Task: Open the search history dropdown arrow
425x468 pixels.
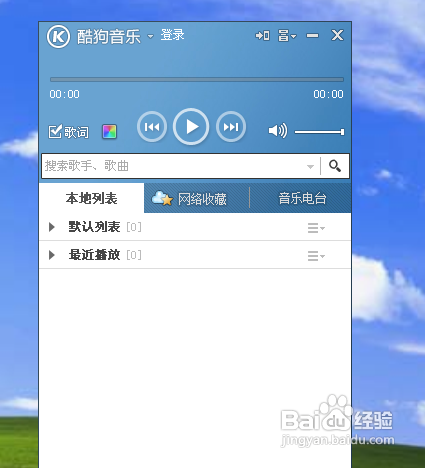Action: [310, 166]
